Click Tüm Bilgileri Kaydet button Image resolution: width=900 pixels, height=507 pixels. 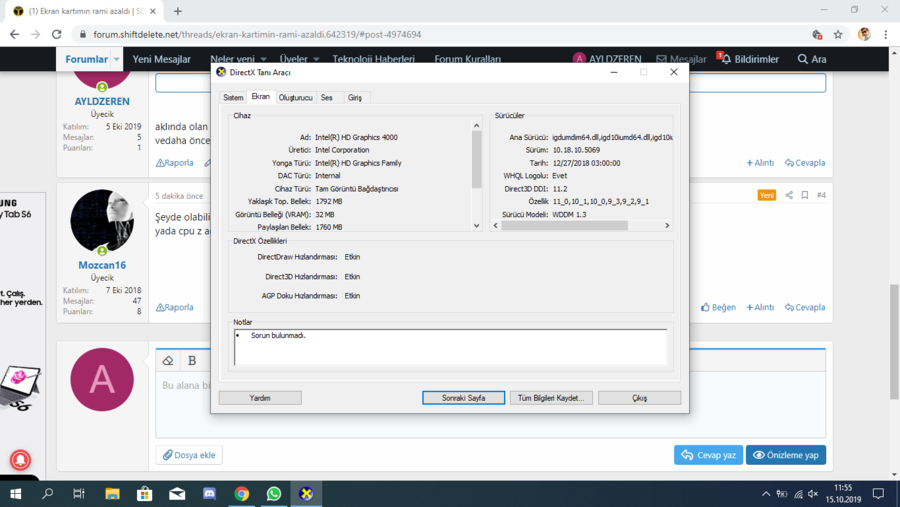(551, 398)
